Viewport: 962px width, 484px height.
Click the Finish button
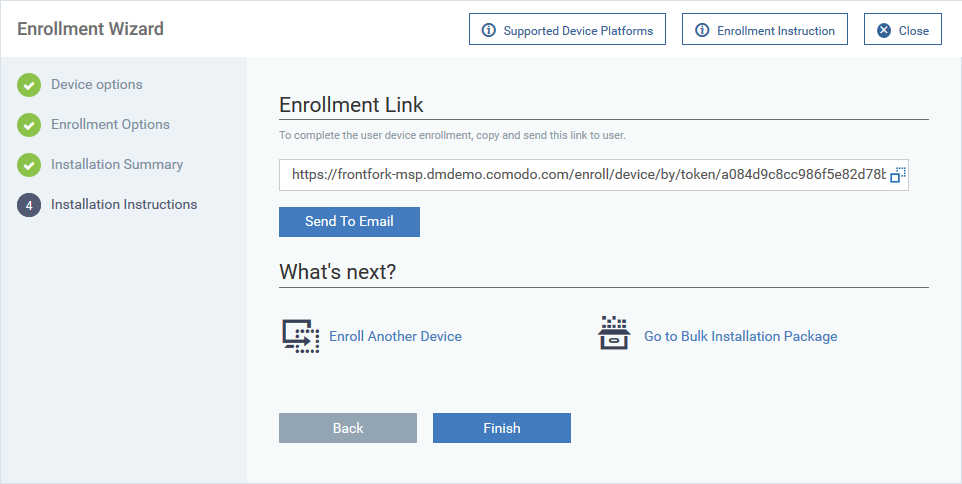[x=502, y=428]
